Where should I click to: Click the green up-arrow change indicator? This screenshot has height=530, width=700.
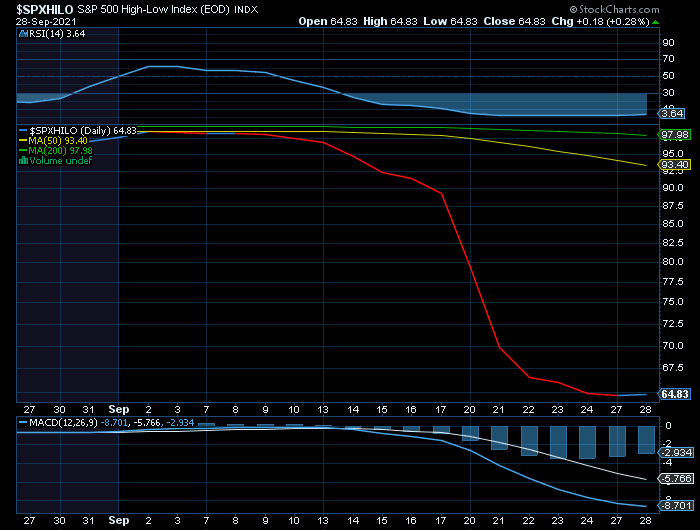[655, 22]
